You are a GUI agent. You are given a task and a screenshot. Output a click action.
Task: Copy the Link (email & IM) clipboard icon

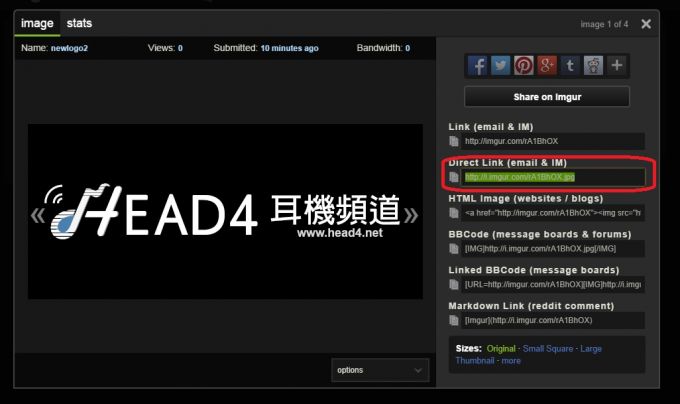(454, 141)
